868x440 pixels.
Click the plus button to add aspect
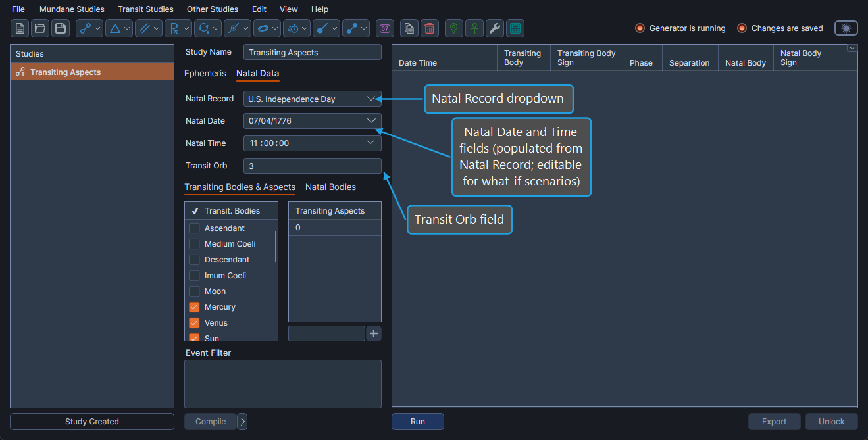374,333
